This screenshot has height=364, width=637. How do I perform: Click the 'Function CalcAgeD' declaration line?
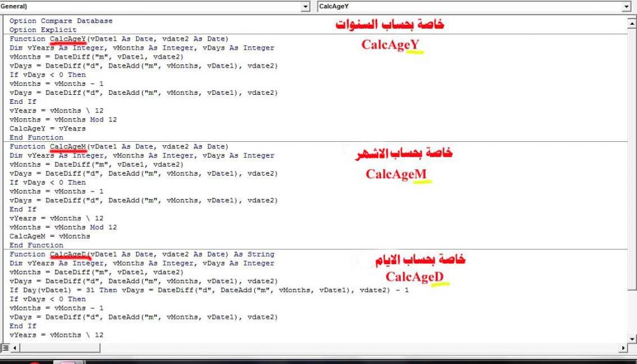(x=142, y=254)
